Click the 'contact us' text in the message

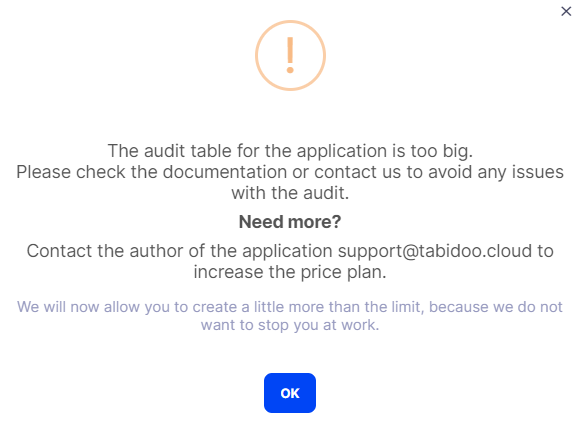point(358,172)
